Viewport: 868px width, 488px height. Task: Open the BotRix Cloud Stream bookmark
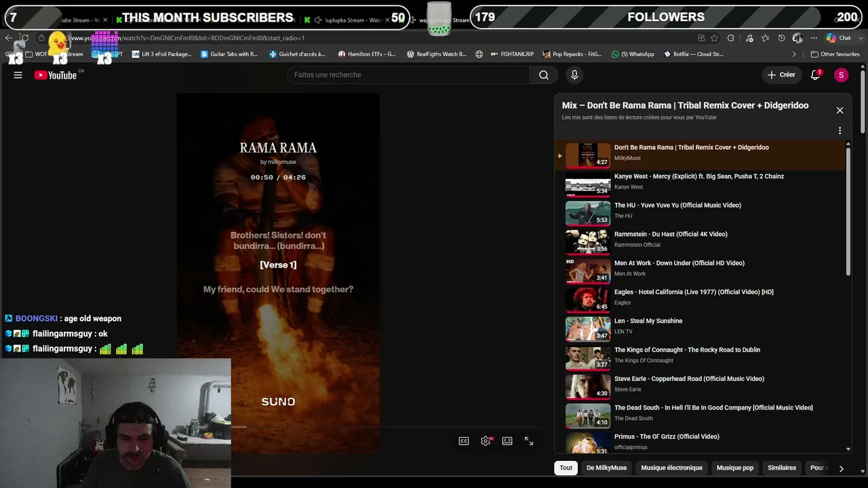[694, 54]
